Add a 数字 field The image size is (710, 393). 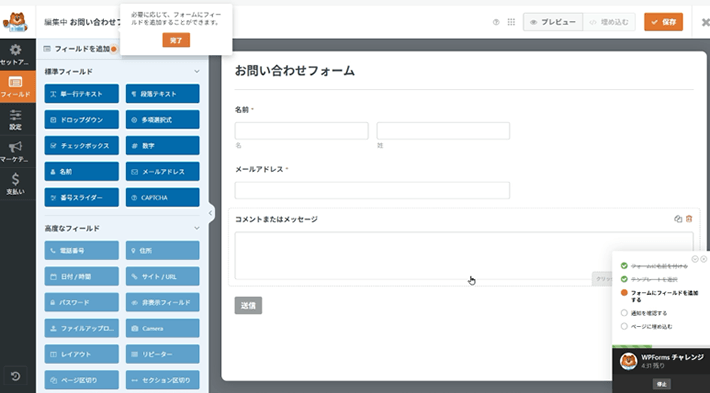click(163, 145)
